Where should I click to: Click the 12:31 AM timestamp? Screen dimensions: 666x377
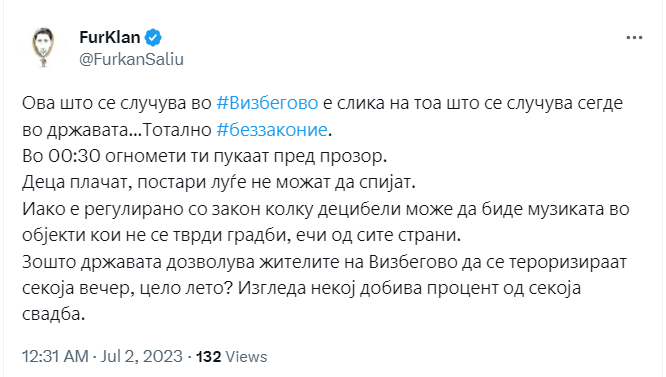tap(55, 356)
